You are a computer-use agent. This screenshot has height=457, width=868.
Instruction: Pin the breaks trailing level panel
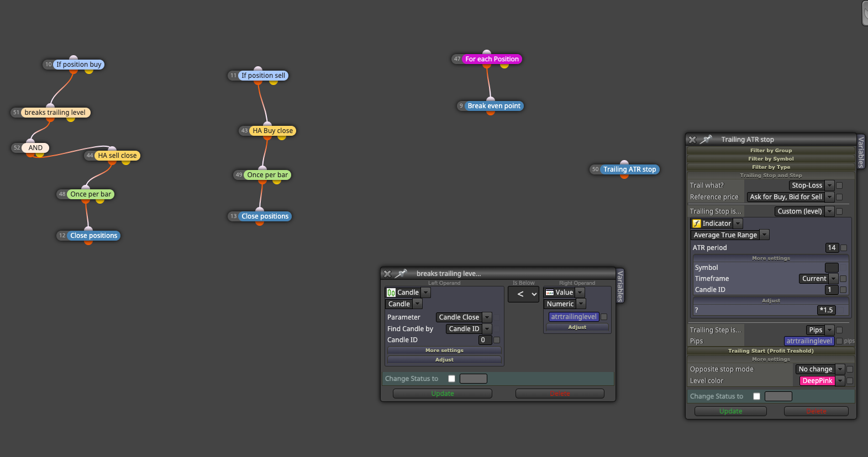[x=401, y=273]
